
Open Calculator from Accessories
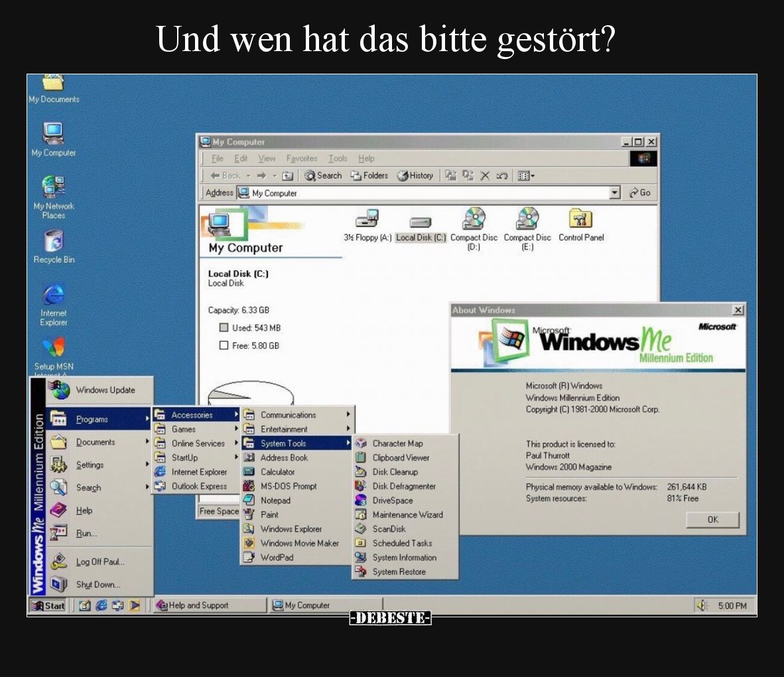[x=296, y=472]
